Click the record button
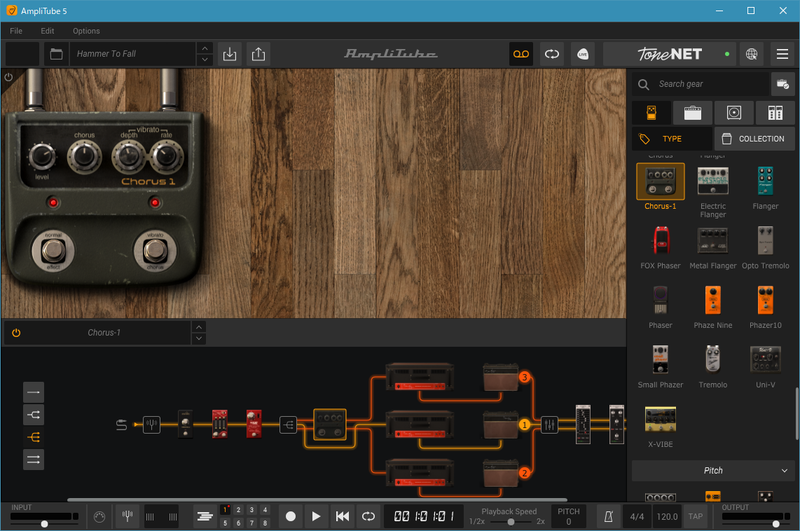 (x=291, y=517)
